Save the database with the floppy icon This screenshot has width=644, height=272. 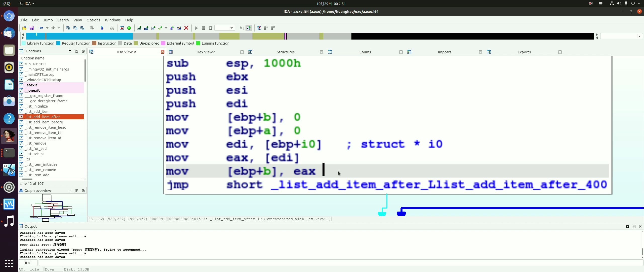31,28
